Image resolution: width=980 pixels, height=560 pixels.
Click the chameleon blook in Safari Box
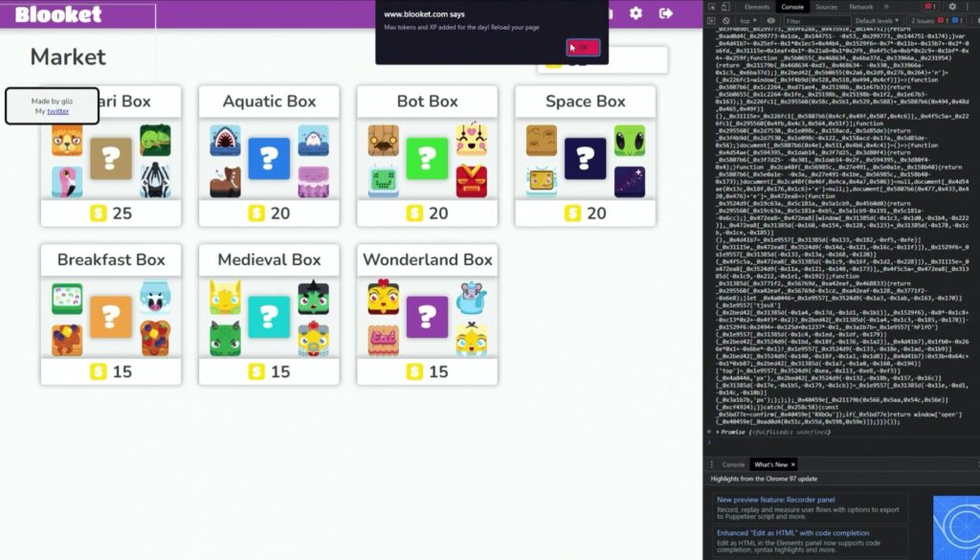(x=155, y=140)
